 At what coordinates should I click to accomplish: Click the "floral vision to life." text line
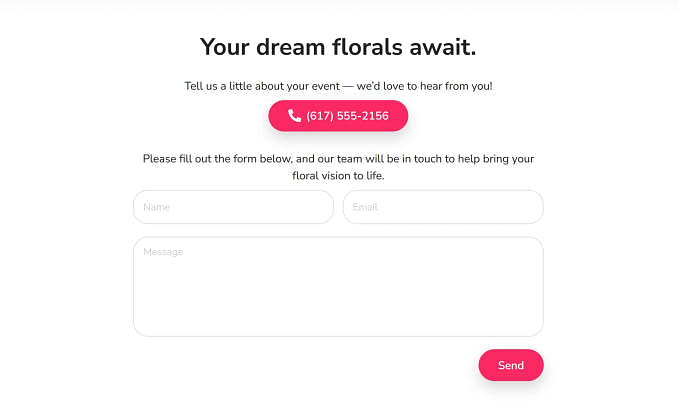pyautogui.click(x=338, y=175)
